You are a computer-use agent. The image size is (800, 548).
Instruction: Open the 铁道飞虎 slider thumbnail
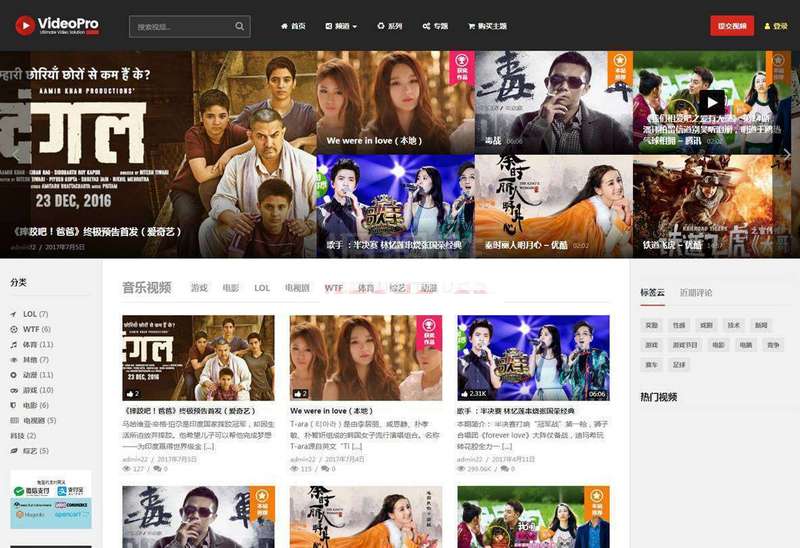pyautogui.click(x=712, y=206)
